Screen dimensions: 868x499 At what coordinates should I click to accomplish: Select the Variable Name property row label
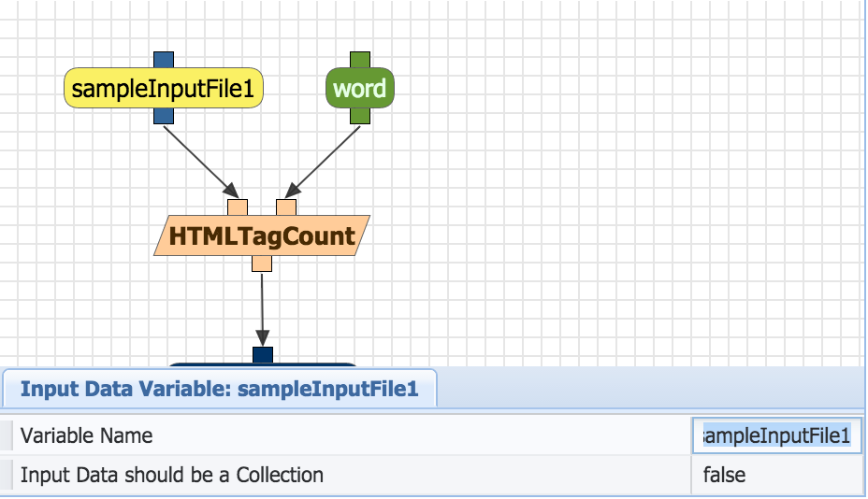tap(86, 435)
